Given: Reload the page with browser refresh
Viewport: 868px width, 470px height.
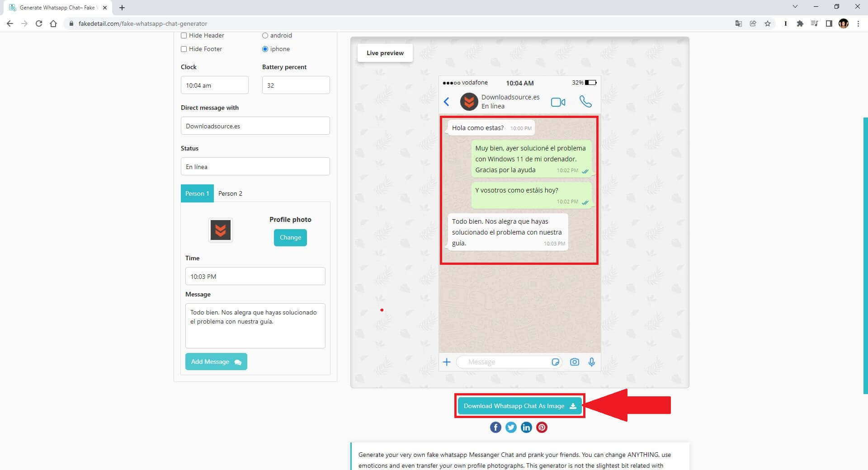Looking at the screenshot, I should point(39,23).
